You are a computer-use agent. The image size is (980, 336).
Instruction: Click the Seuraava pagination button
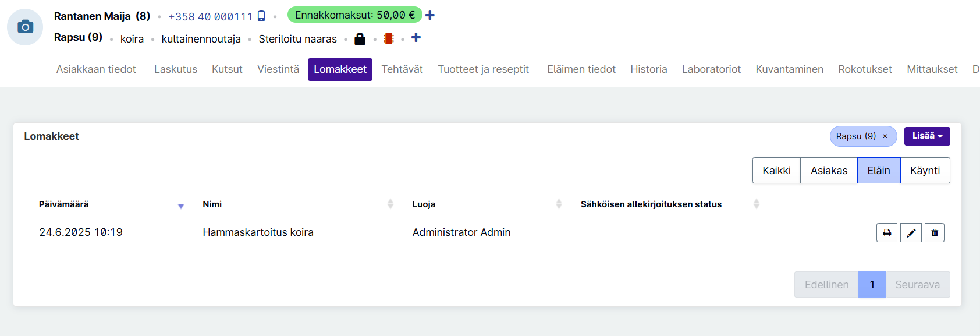[917, 285]
